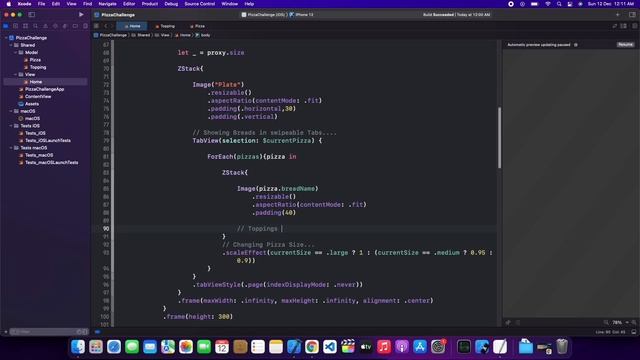The height and width of the screenshot is (360, 640).
Task: Switch to the Home editor tab
Action: pos(132,26)
